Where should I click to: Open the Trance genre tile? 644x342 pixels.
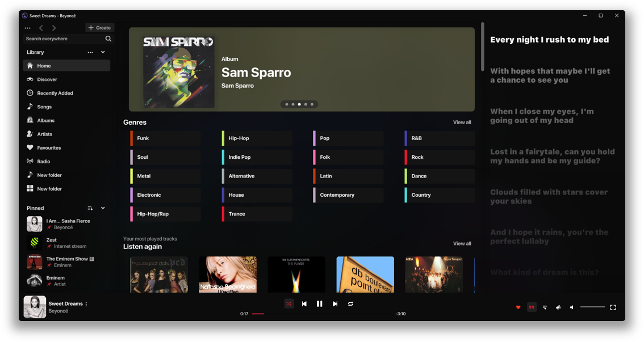click(257, 214)
